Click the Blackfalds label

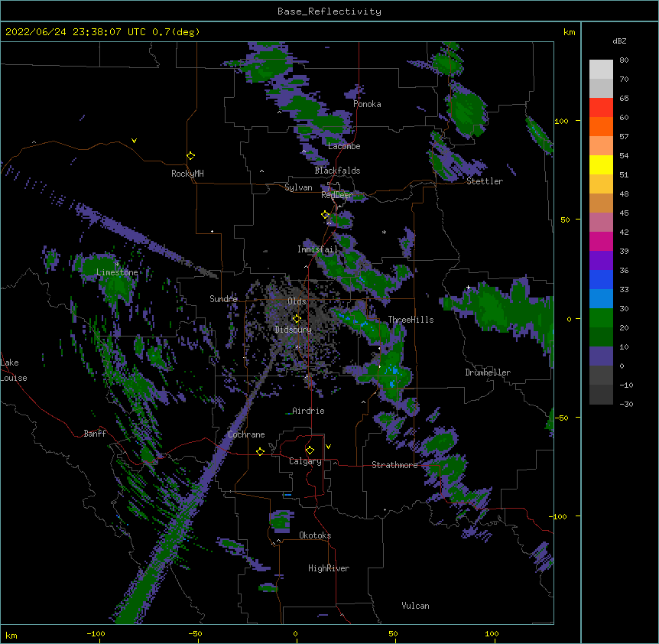pyautogui.click(x=337, y=171)
